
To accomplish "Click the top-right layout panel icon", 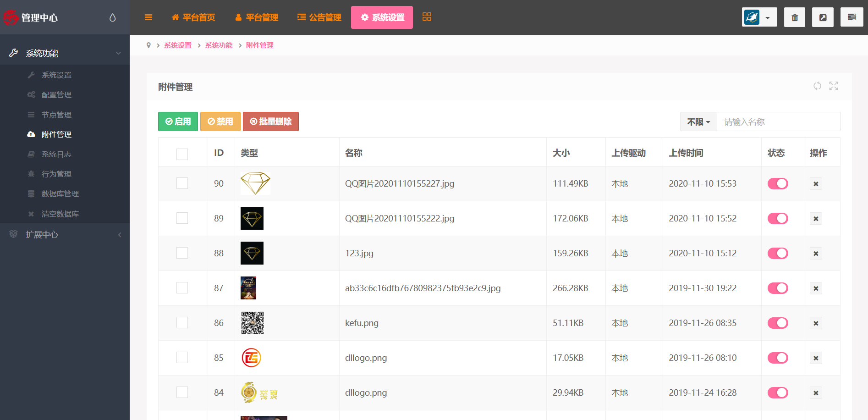I will pyautogui.click(x=852, y=17).
